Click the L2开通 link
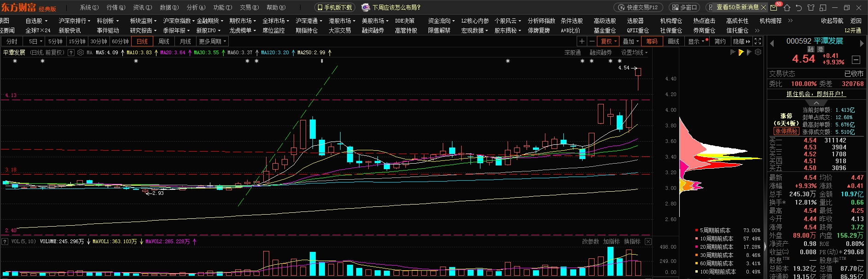 pos(853,30)
